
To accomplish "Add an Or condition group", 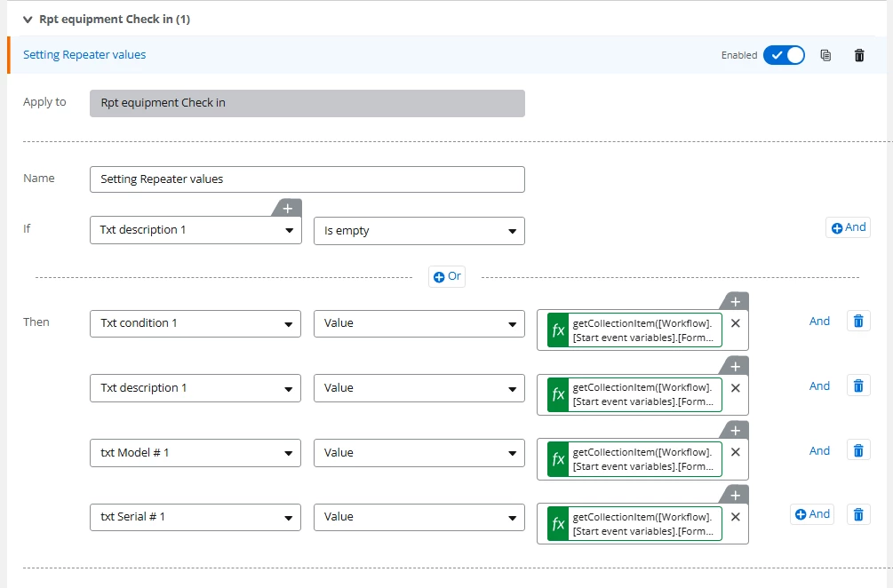I will (446, 276).
